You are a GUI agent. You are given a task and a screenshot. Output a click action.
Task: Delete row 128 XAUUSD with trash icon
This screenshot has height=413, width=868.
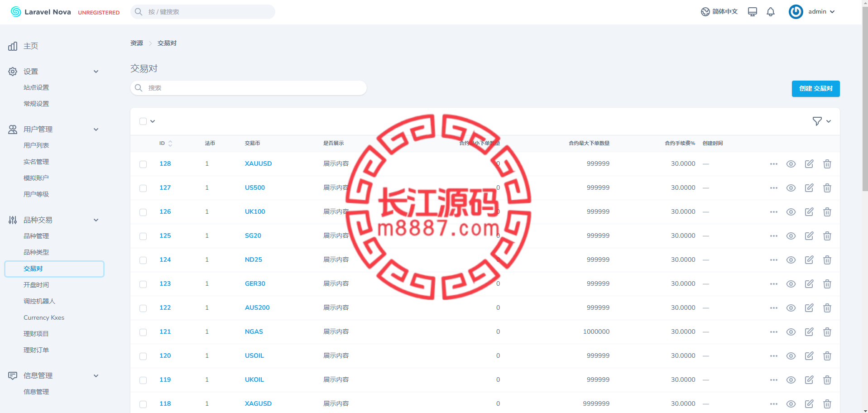827,164
